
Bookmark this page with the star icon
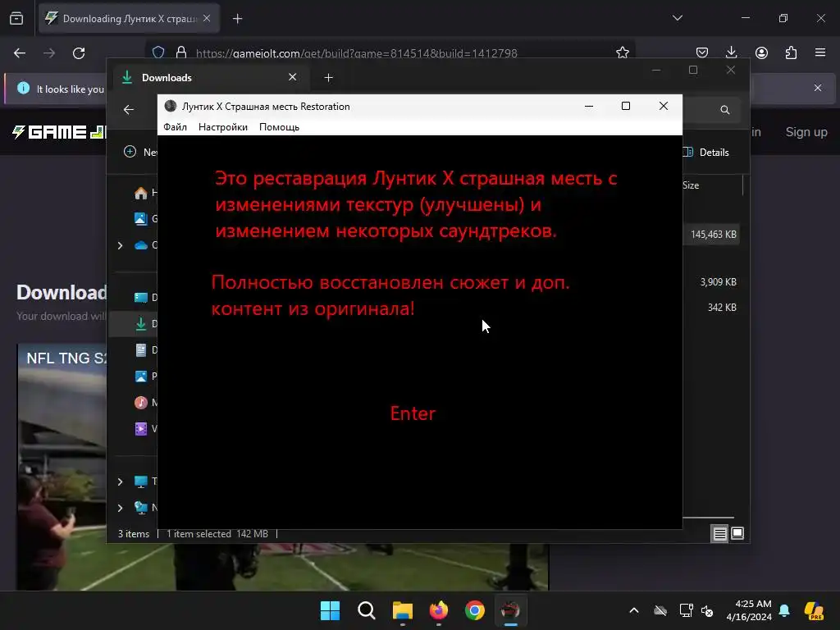(x=622, y=52)
